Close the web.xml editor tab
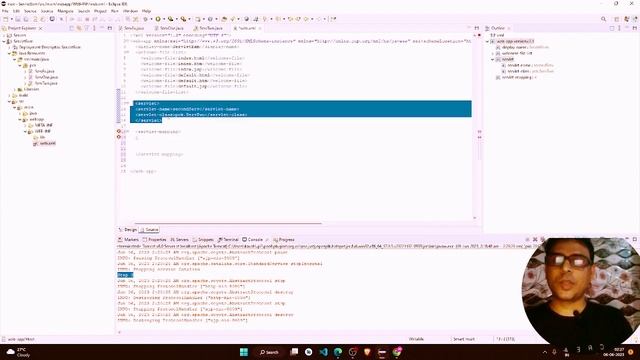The width and height of the screenshot is (640, 360). (x=260, y=28)
